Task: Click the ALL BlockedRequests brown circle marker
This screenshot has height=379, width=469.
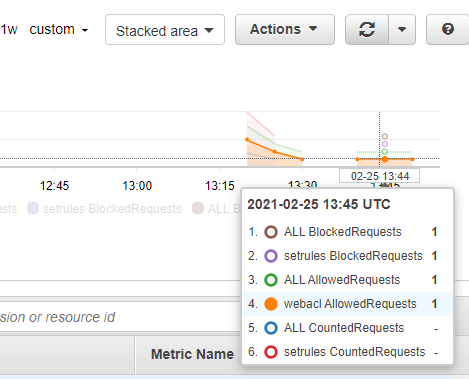Action: [x=271, y=232]
